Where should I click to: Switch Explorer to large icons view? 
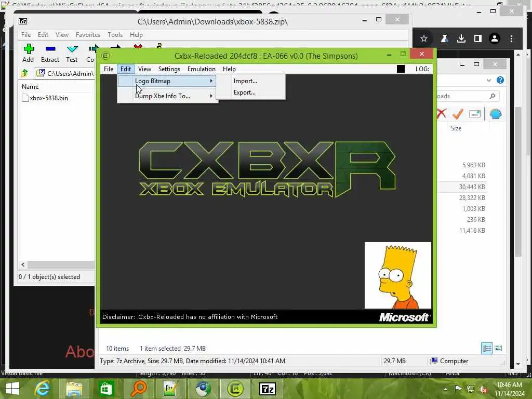click(x=498, y=348)
